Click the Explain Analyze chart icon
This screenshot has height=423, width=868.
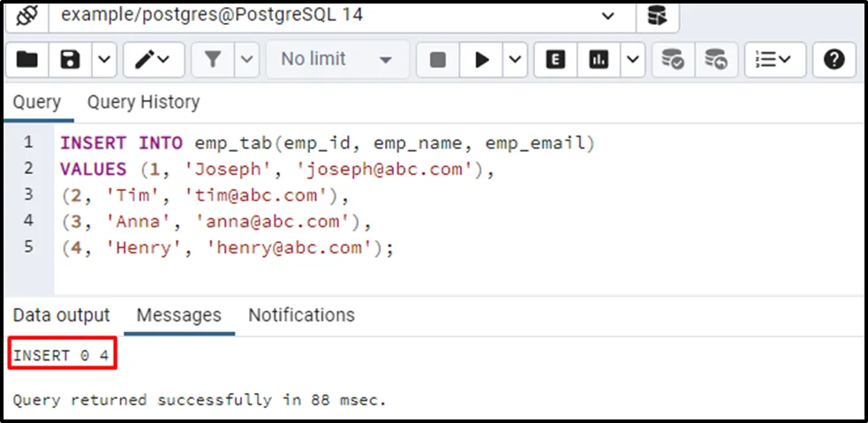click(600, 60)
